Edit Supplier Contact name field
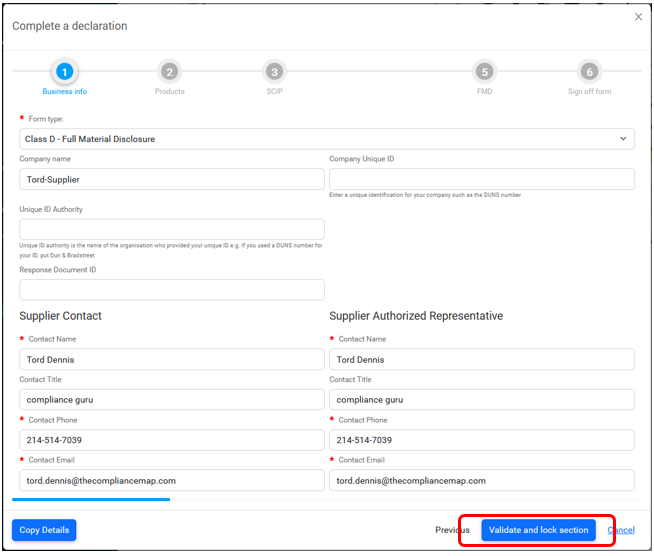 [172, 360]
